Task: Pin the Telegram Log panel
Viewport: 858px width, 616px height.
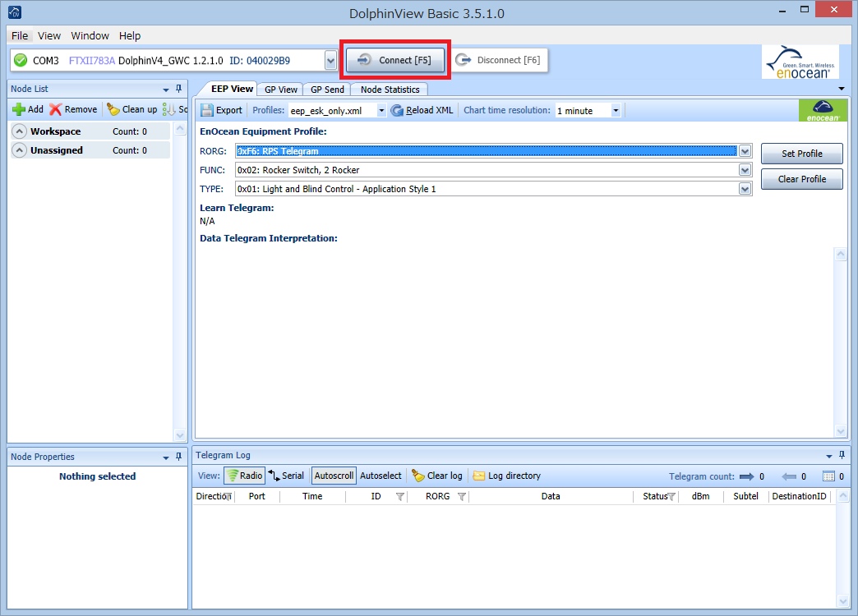Action: (842, 455)
